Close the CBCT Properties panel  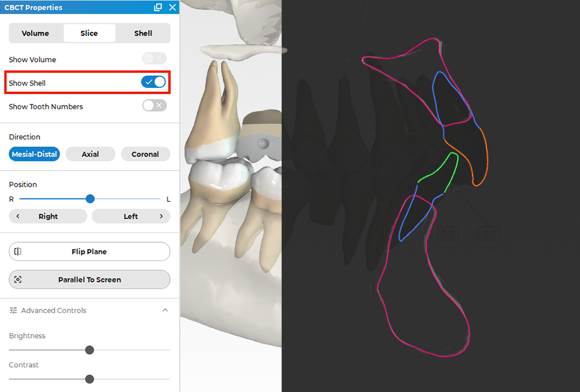pos(172,7)
